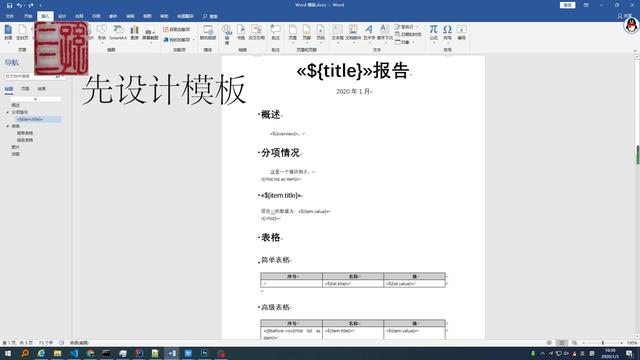Open the File (文件) tab
This screenshot has height=360, width=640.
10,16
